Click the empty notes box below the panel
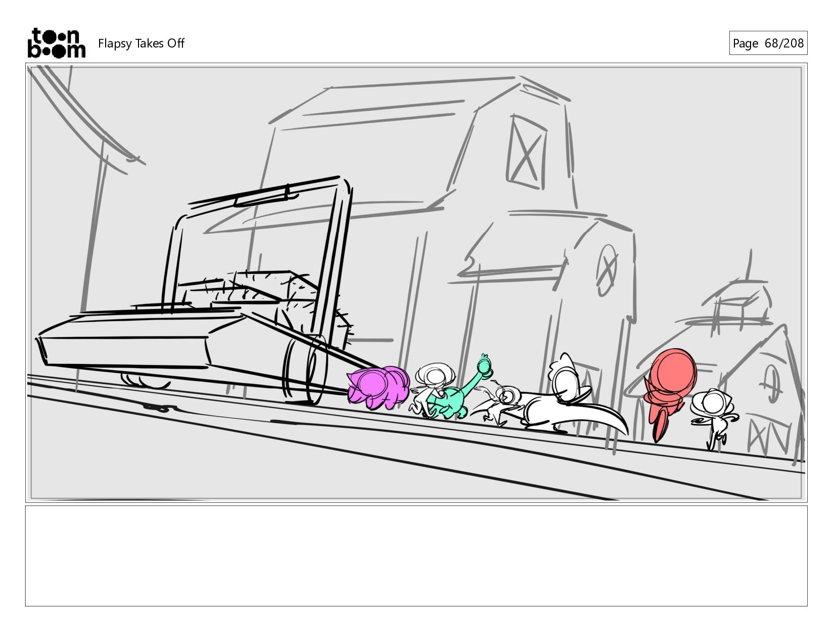The width and height of the screenshot is (834, 644). pyautogui.click(x=416, y=556)
